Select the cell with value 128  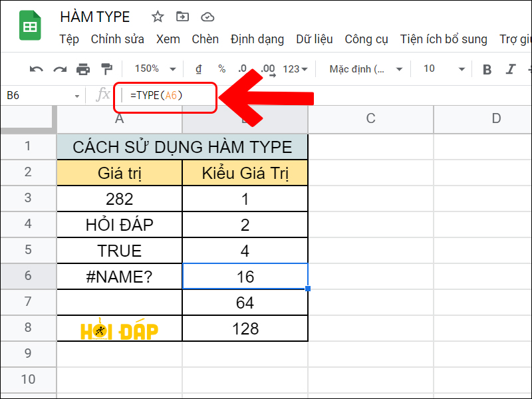(x=245, y=329)
